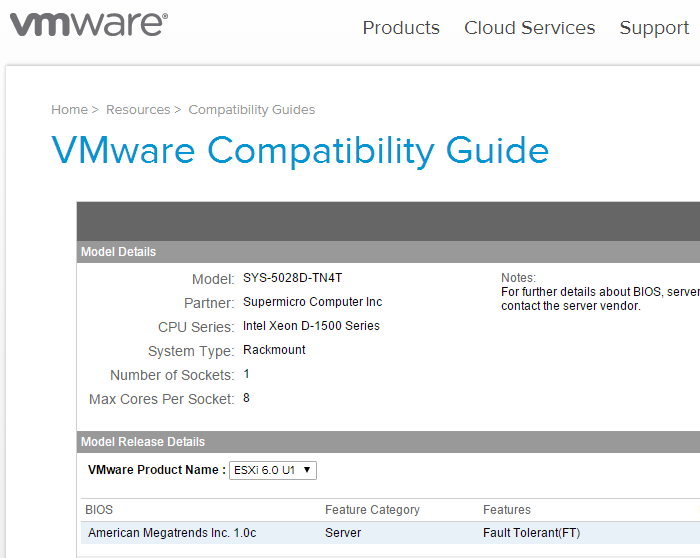
Task: Click the Number of Sockets value 1
Action: click(246, 374)
